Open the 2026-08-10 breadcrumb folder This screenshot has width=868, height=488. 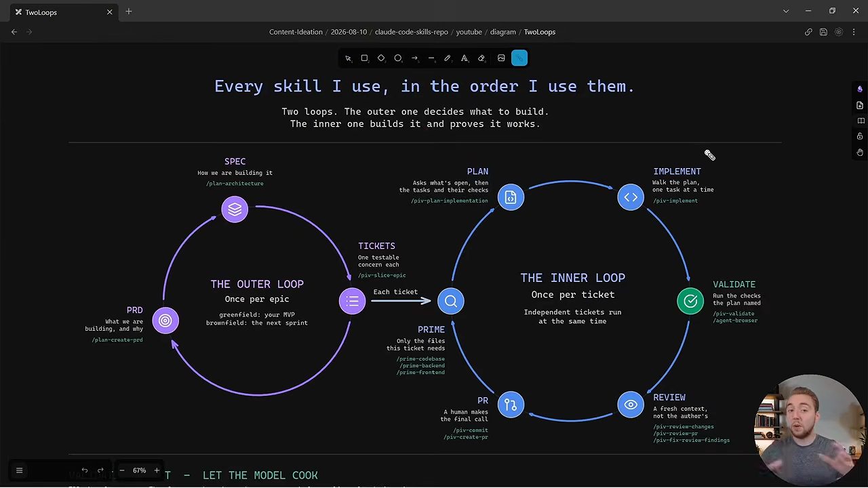click(x=348, y=32)
